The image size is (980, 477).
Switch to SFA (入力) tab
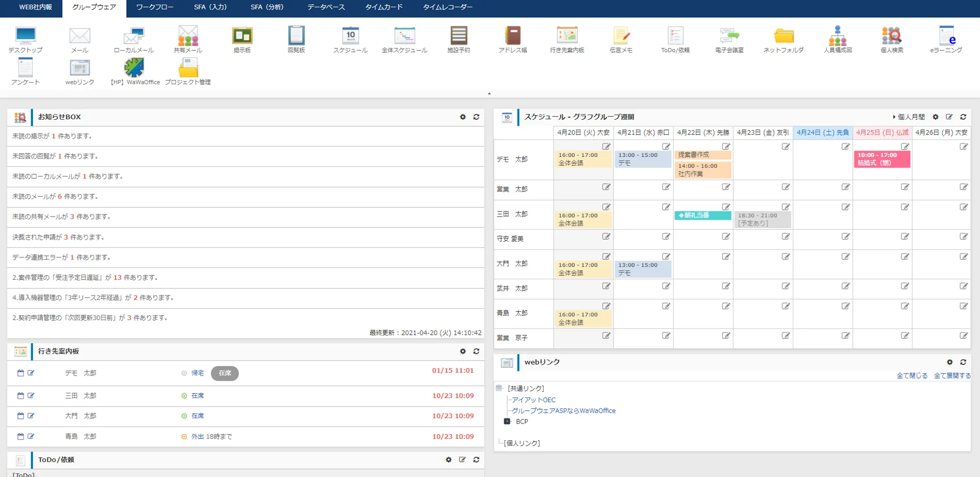pos(210,7)
